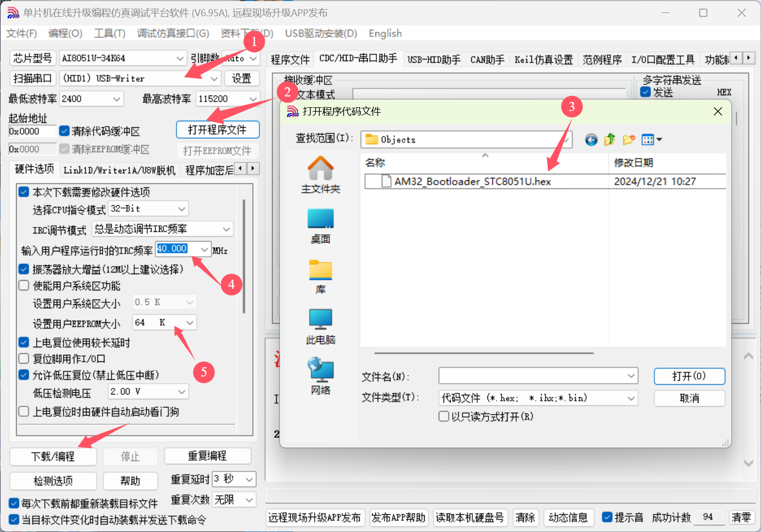Open the 低压检测电压 dropdown

click(x=148, y=391)
